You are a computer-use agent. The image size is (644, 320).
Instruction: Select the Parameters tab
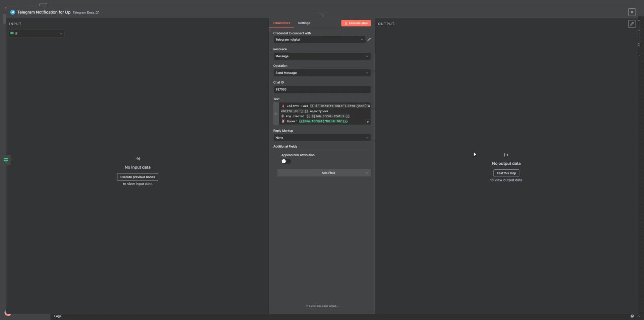281,23
